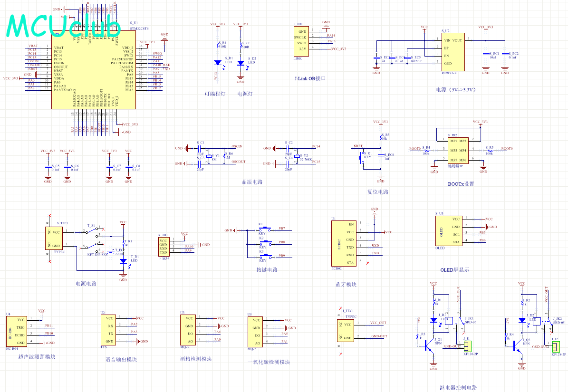This screenshot has width=568, height=392.
Task: Click the 'OLED屏显示' caption
Action: tap(454, 270)
